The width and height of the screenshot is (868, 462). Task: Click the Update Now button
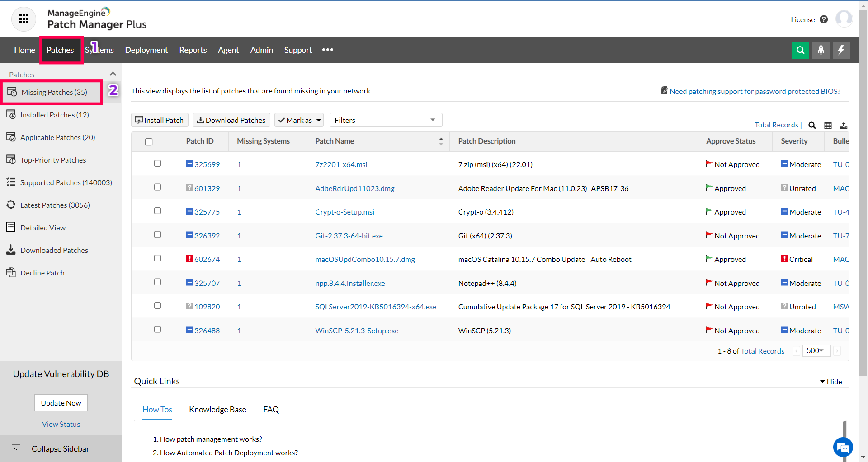[61, 402]
